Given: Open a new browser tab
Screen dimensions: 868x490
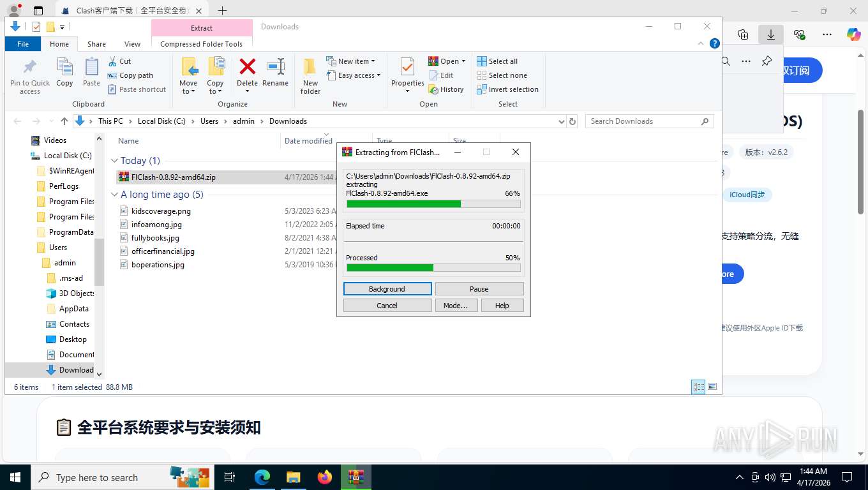Looking at the screenshot, I should (222, 10).
